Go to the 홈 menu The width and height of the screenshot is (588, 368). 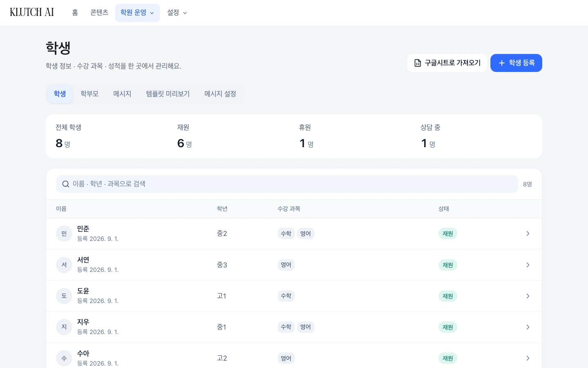(x=75, y=13)
